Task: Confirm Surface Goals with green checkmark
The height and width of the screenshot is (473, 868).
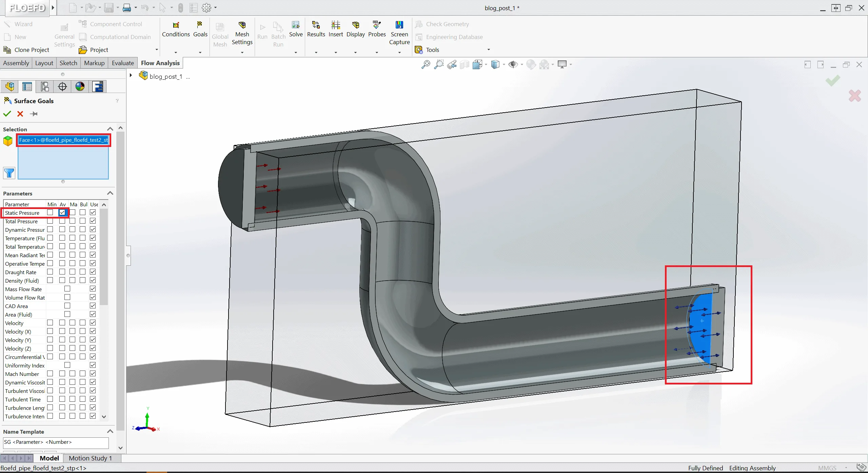Action: click(7, 114)
